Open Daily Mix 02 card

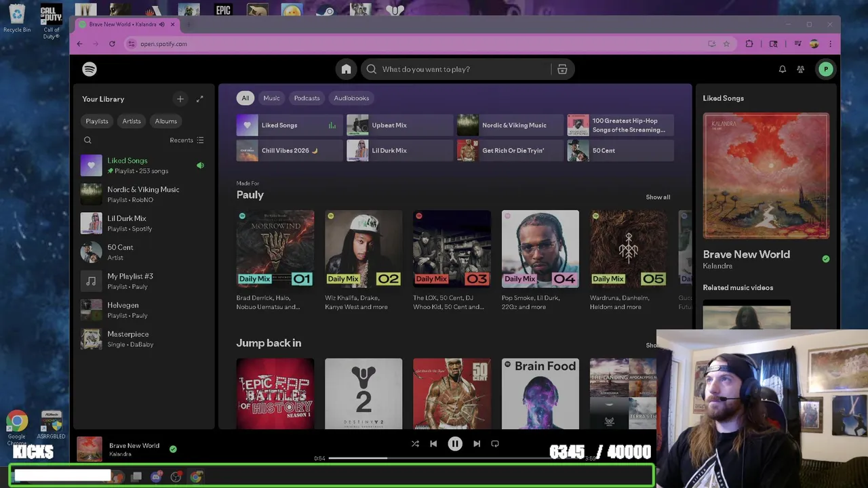pyautogui.click(x=363, y=261)
